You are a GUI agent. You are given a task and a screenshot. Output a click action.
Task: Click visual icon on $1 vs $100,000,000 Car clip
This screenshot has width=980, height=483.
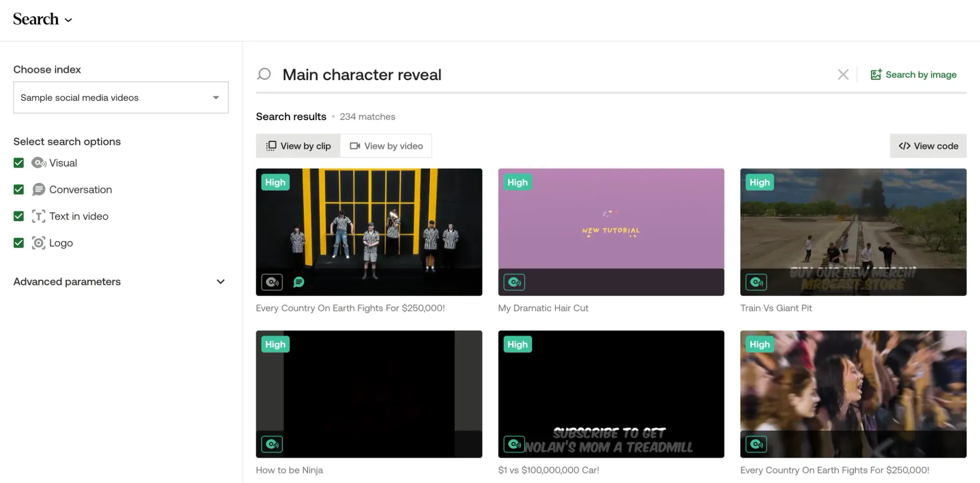click(514, 444)
